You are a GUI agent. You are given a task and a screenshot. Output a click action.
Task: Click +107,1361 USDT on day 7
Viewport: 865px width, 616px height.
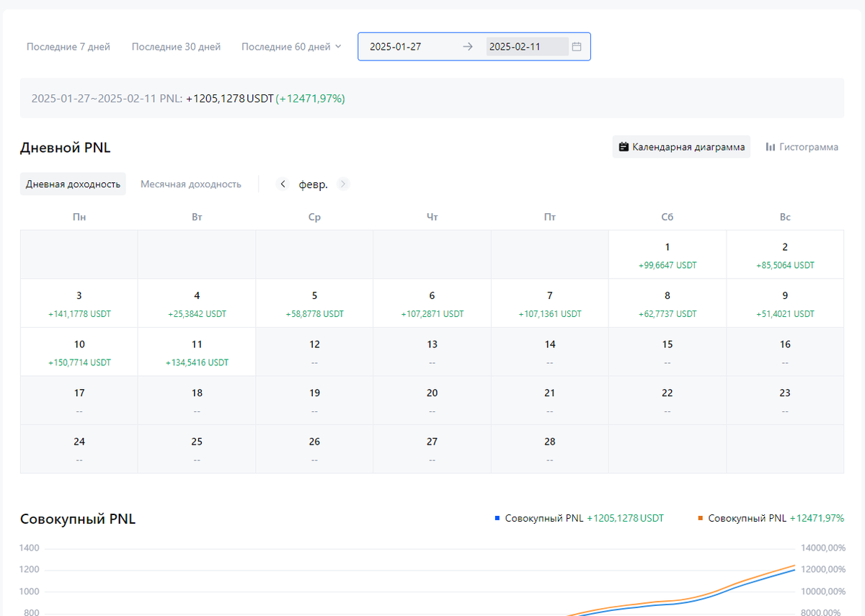click(550, 314)
